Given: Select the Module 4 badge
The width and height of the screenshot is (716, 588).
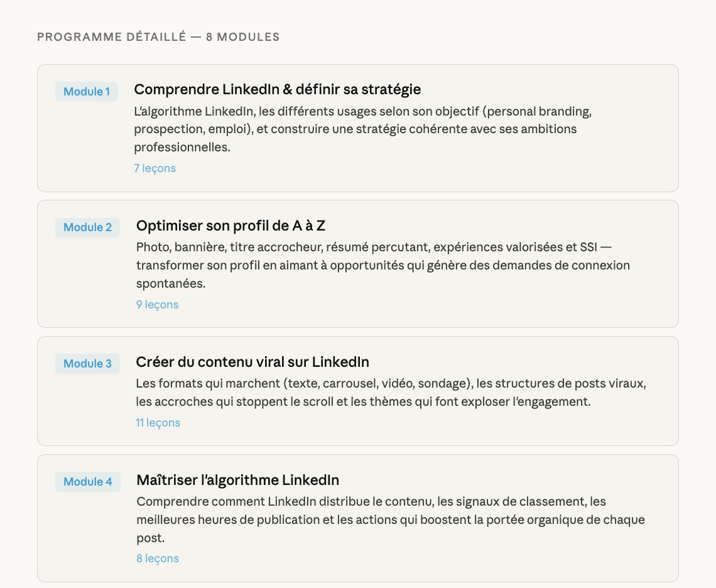Looking at the screenshot, I should pos(88,482).
